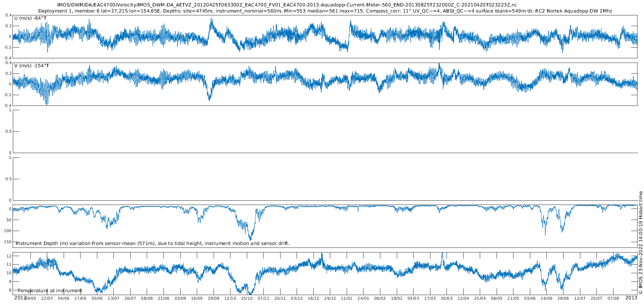Click the '-100' tick on the depth axis

7,231
